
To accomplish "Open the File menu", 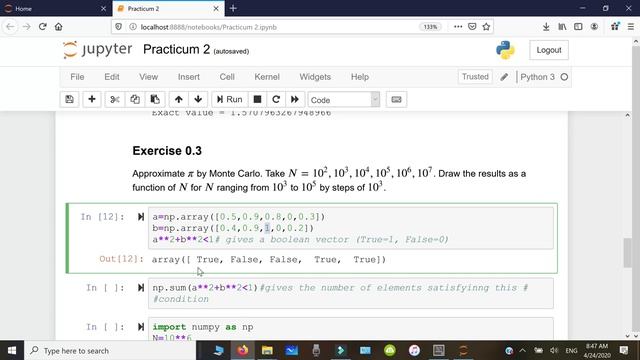I will [x=77, y=77].
